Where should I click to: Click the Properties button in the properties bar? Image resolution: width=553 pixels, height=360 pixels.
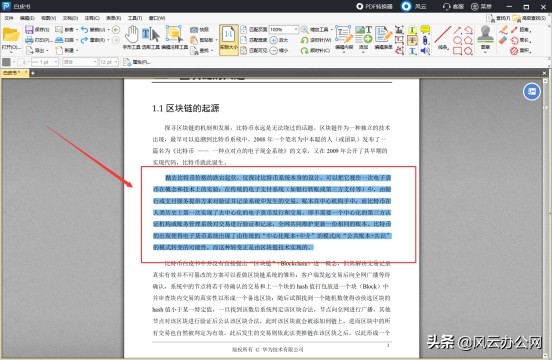click(137, 62)
